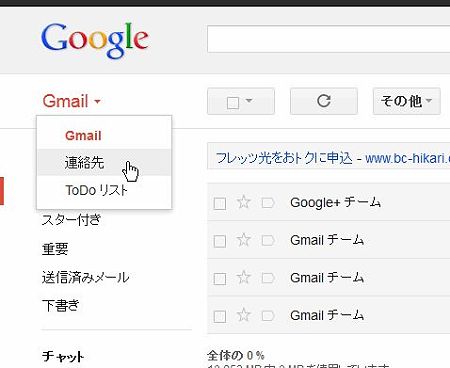Star the last Gmail チーム email
450x368 pixels.
coord(244,315)
